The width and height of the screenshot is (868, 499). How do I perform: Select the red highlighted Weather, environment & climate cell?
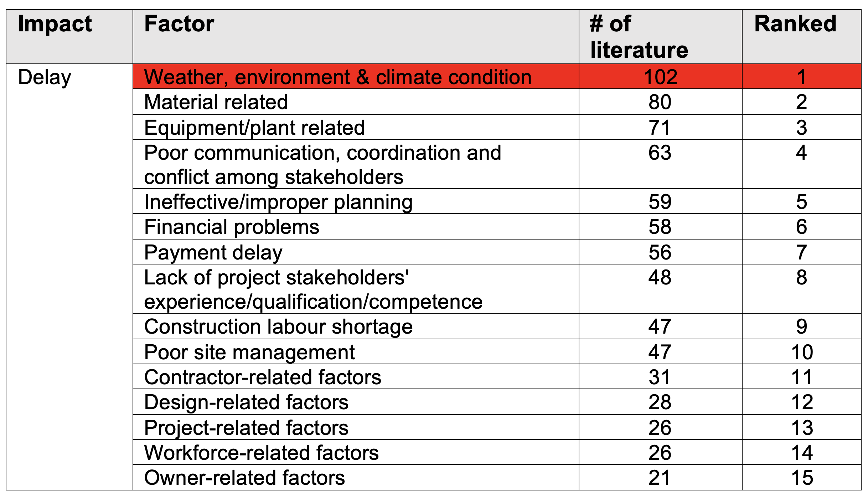[337, 77]
